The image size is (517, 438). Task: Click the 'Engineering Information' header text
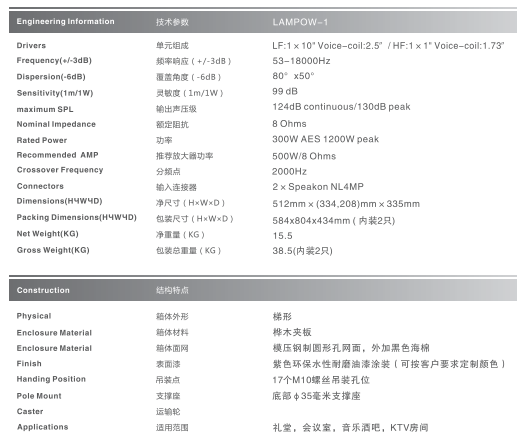pyautogui.click(x=65, y=21)
